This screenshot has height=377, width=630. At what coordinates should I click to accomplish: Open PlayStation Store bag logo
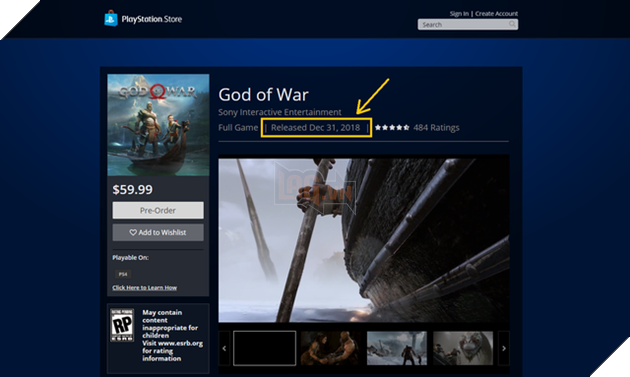pos(111,18)
